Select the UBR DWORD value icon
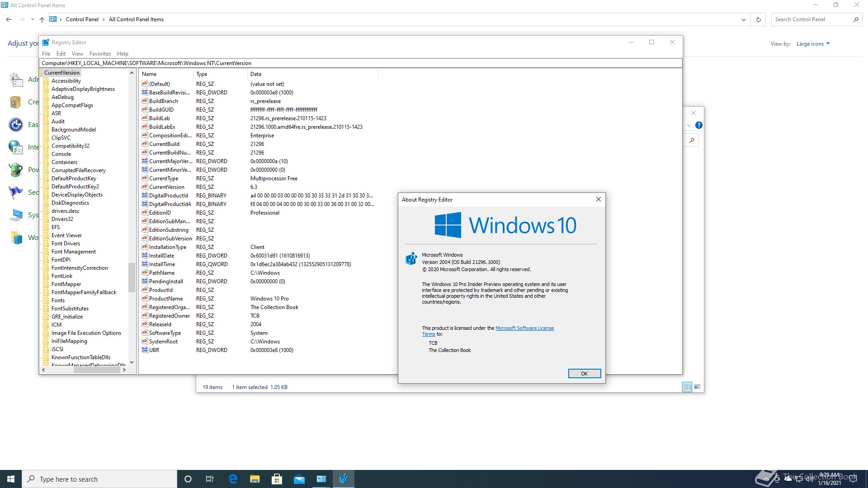Viewport: 868px width, 488px height. 145,350
